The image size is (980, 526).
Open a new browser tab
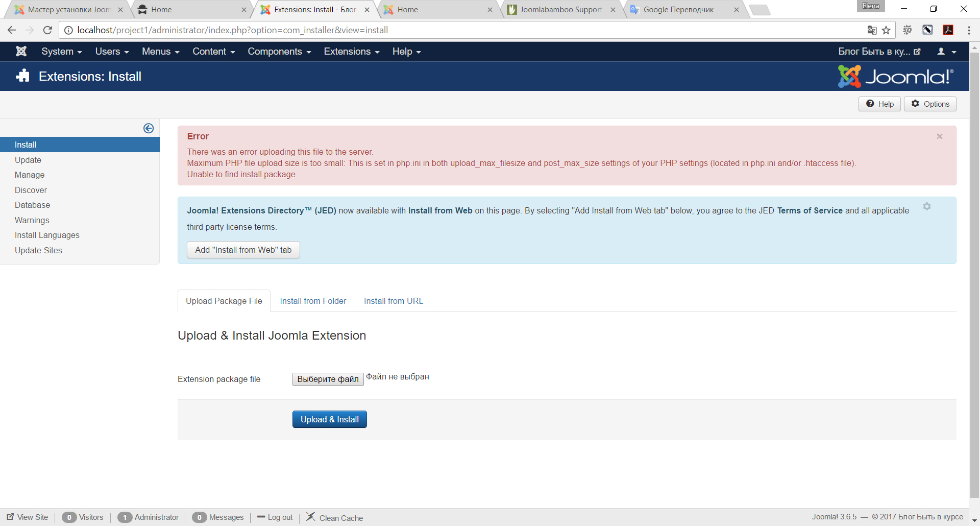pos(760,10)
